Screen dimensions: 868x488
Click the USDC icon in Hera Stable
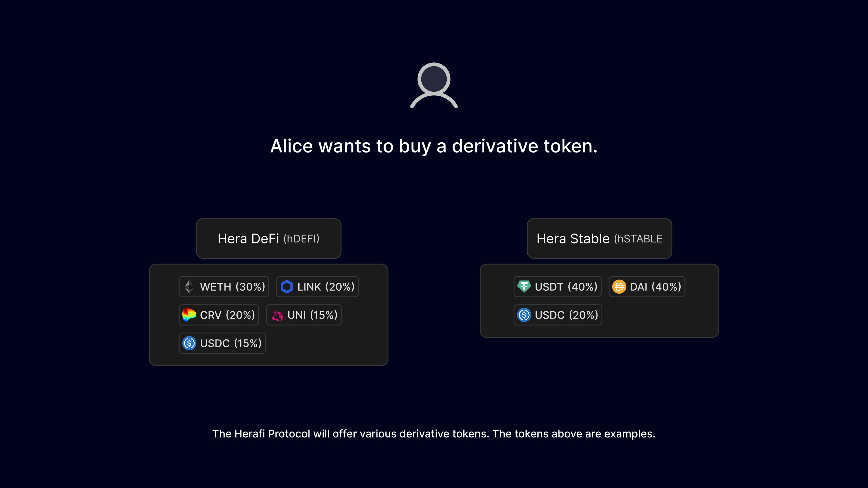tap(524, 315)
